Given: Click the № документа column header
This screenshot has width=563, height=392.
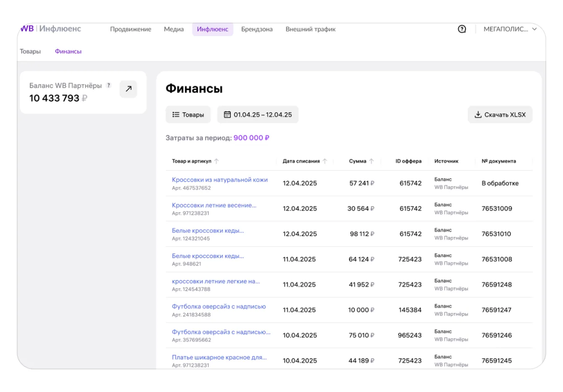Looking at the screenshot, I should pyautogui.click(x=498, y=161).
